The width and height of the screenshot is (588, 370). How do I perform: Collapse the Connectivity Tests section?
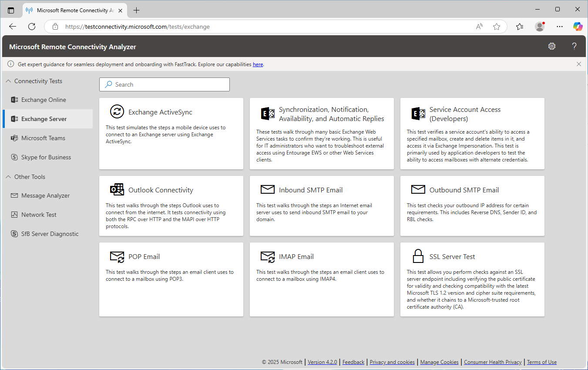point(8,81)
